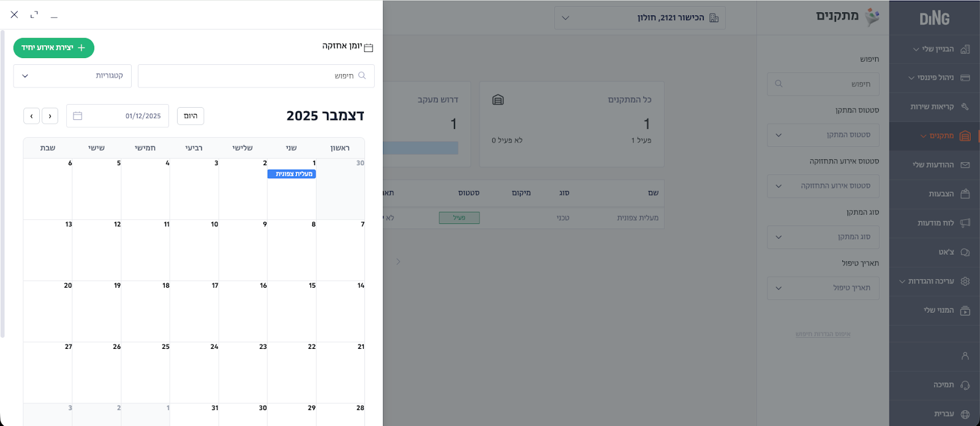The image size is (980, 426).
Task: Click the megaphone icon for לוח מודעות
Action: [x=965, y=223]
